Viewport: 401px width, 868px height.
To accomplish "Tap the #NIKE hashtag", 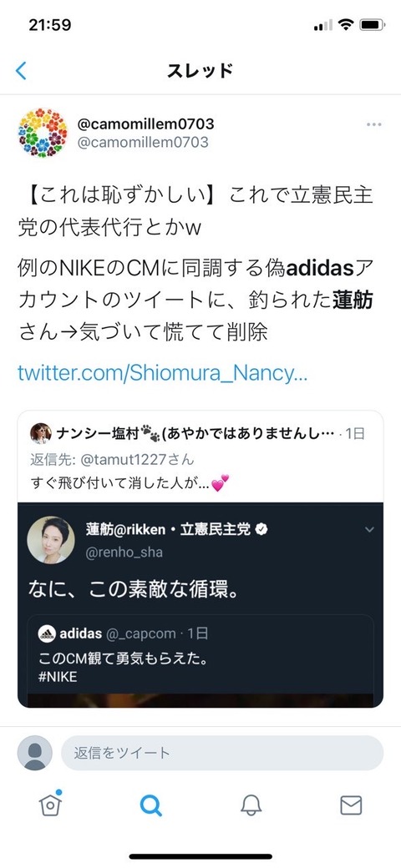I will 58,677.
